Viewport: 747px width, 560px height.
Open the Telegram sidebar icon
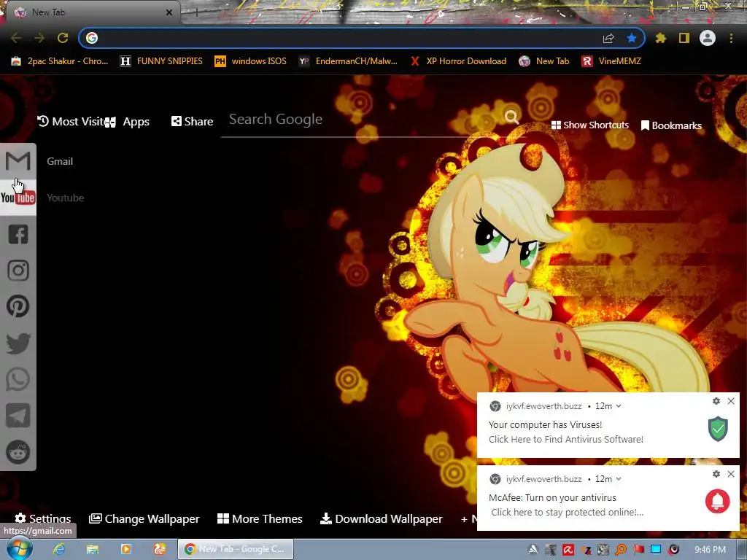[18, 416]
